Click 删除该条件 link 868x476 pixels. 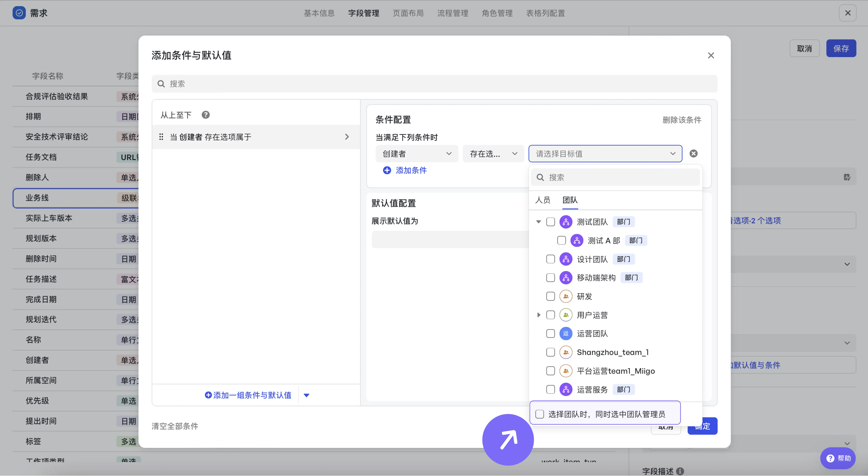point(682,120)
